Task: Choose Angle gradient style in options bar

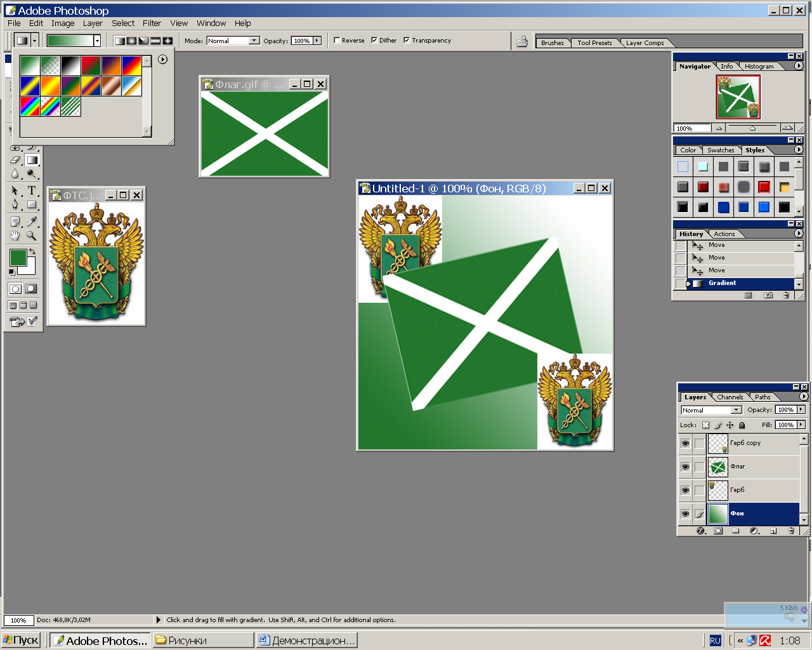Action: click(143, 41)
